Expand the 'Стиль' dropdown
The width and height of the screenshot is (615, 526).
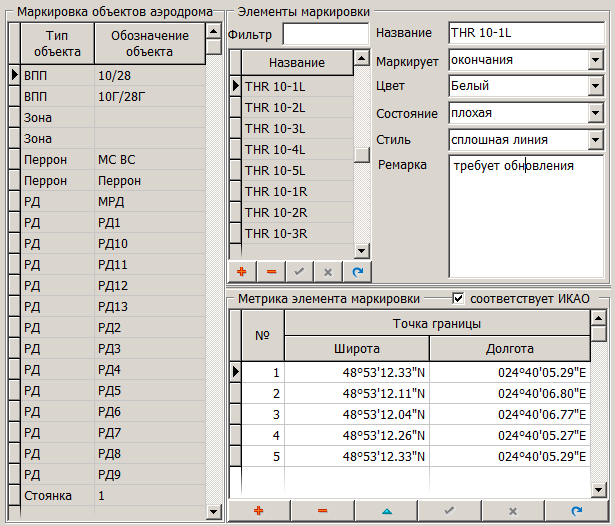point(595,138)
